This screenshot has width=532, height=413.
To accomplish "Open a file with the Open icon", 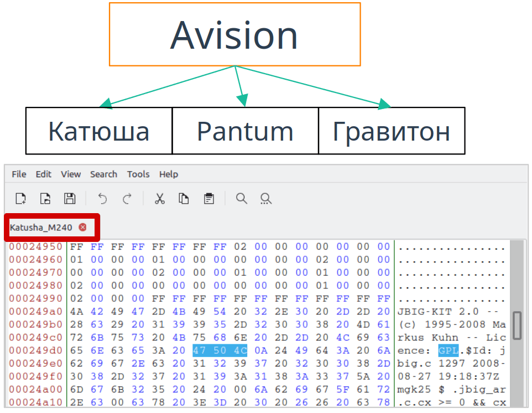I will [x=45, y=198].
